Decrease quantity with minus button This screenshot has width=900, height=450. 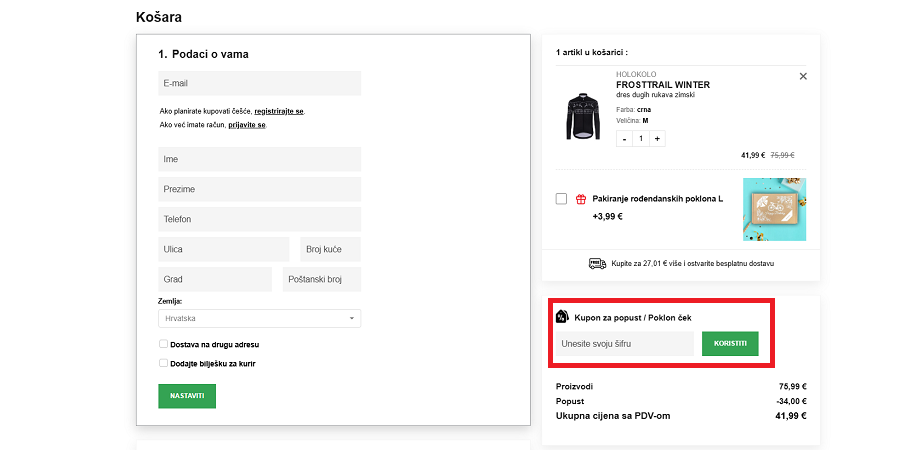(624, 139)
